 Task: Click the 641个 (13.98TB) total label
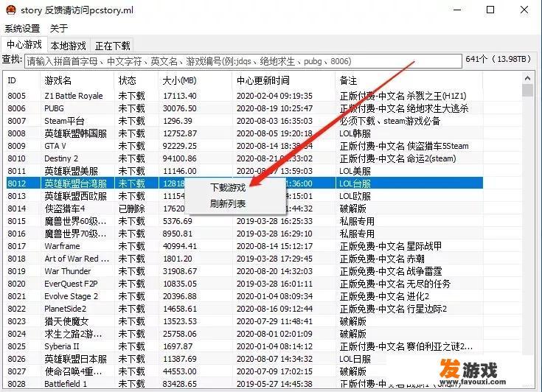(498, 59)
